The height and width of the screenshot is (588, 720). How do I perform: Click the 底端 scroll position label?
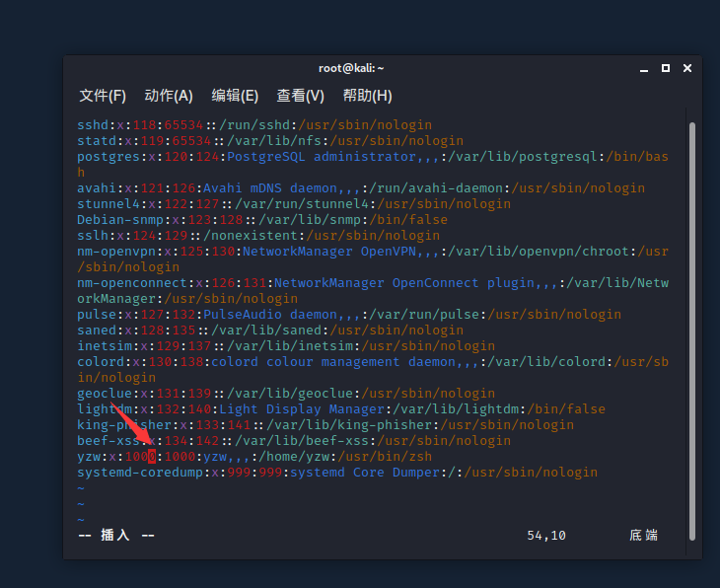tap(643, 535)
